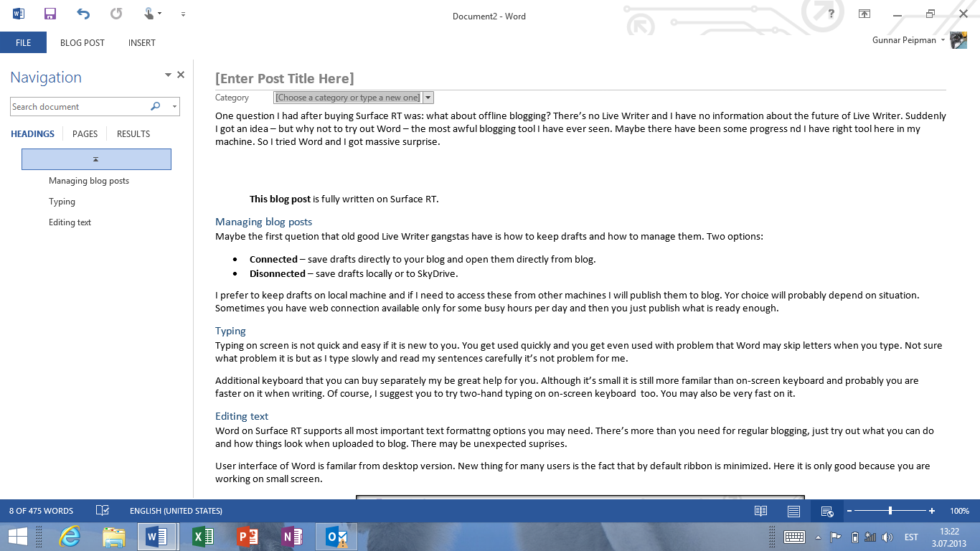Open the search options dropdown arrow

coord(174,106)
